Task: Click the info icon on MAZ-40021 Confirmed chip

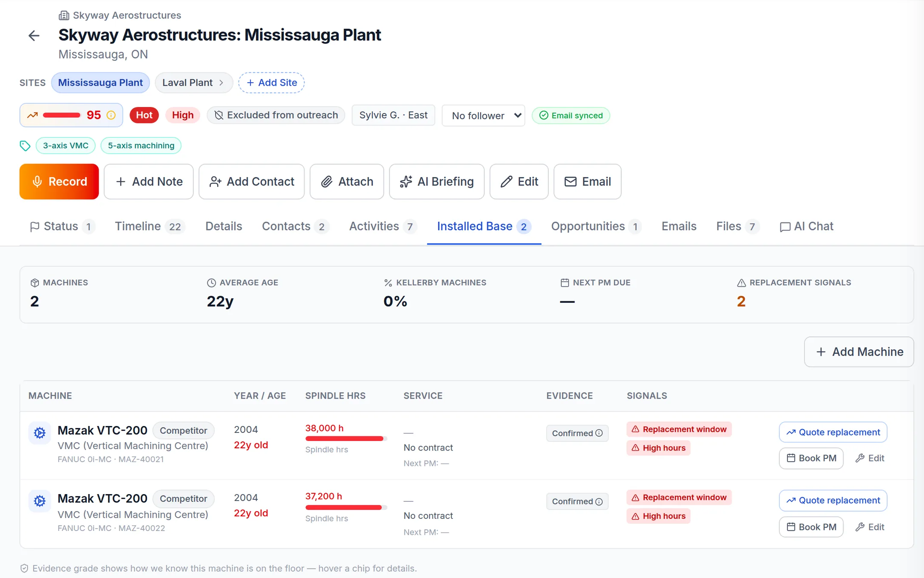Action: (599, 433)
